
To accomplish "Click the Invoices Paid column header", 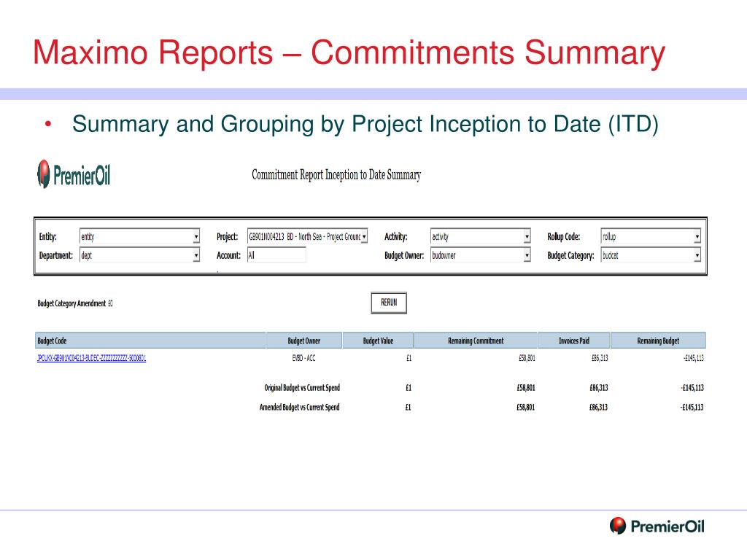I will [x=574, y=341].
